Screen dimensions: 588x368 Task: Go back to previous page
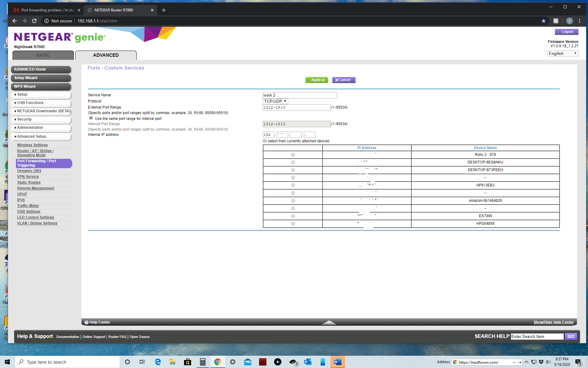tap(15, 21)
